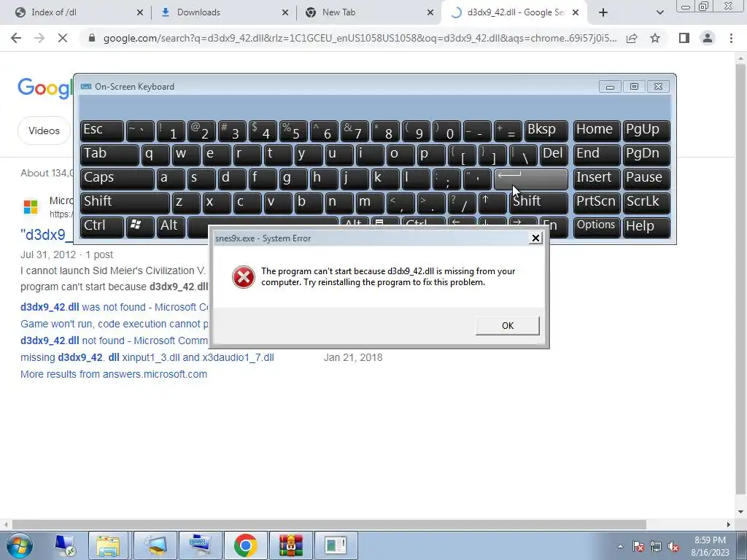Click the Esc key on On-Screen Keyboard
The image size is (747, 560).
(102, 131)
